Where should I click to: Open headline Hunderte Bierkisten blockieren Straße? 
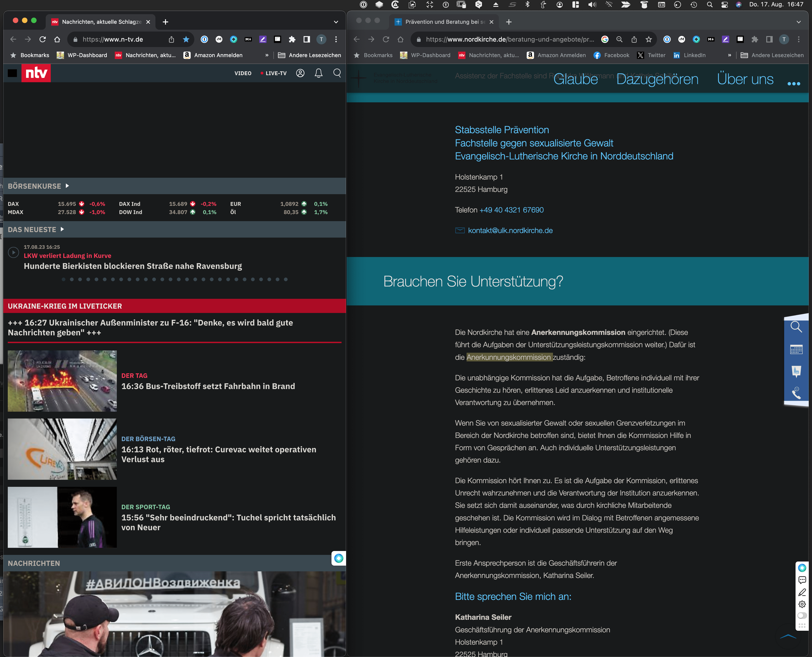click(x=133, y=266)
